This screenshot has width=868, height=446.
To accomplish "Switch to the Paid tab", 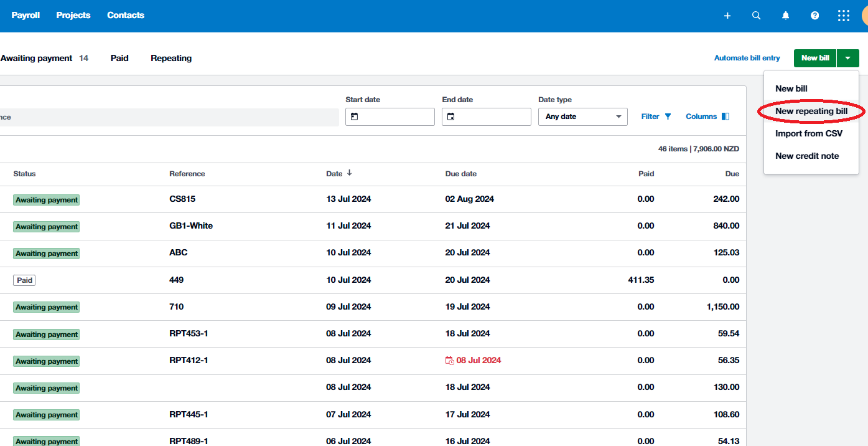I will [119, 58].
